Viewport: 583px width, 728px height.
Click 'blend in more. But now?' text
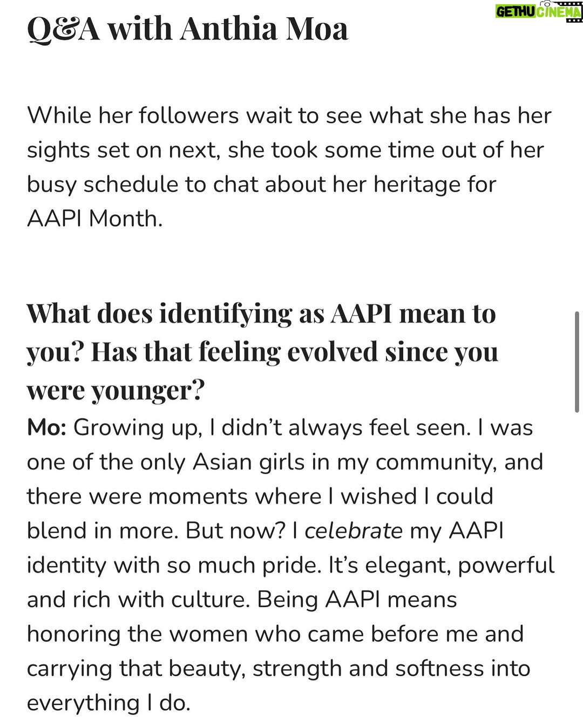point(156,530)
